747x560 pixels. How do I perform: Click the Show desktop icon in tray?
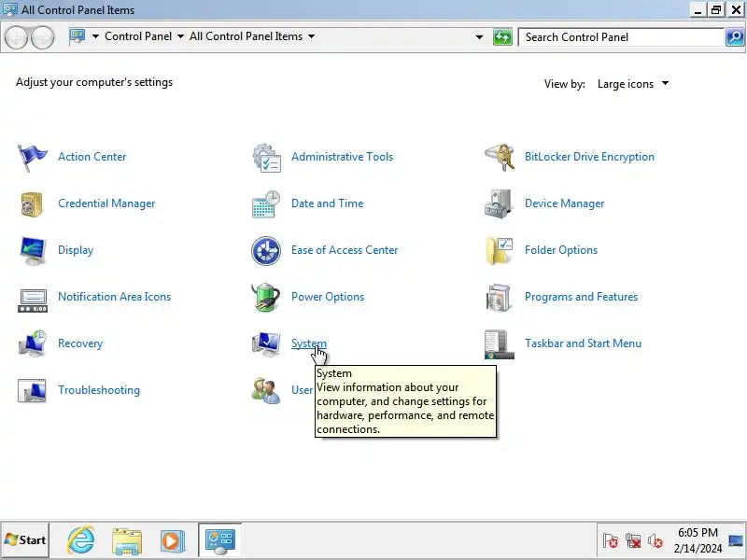pyautogui.click(x=736, y=540)
